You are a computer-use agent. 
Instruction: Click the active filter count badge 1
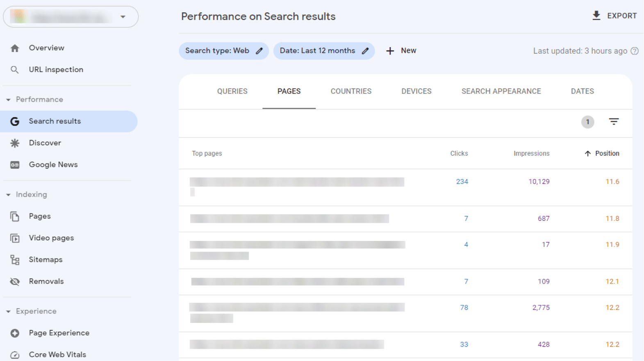point(588,122)
